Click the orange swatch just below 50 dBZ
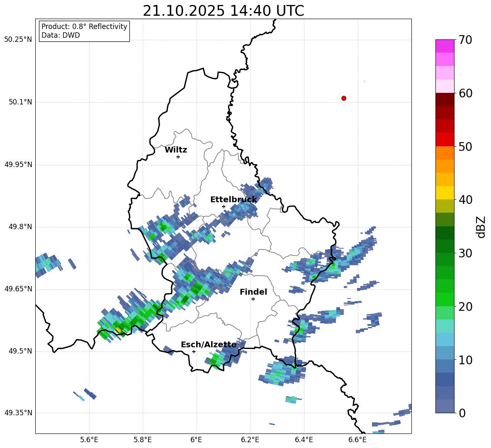491x448 pixels. point(445,153)
